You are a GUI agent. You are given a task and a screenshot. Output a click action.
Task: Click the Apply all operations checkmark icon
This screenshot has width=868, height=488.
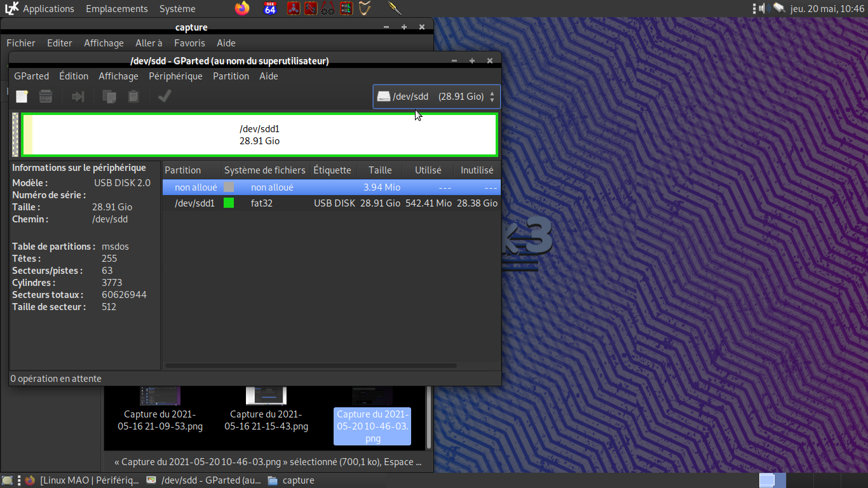pos(165,97)
